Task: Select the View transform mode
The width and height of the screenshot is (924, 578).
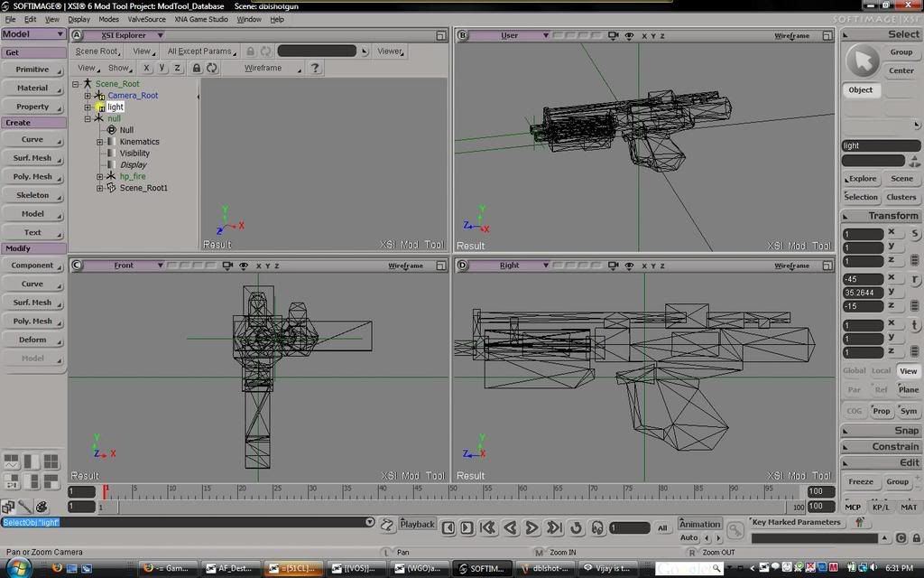Action: [x=908, y=371]
